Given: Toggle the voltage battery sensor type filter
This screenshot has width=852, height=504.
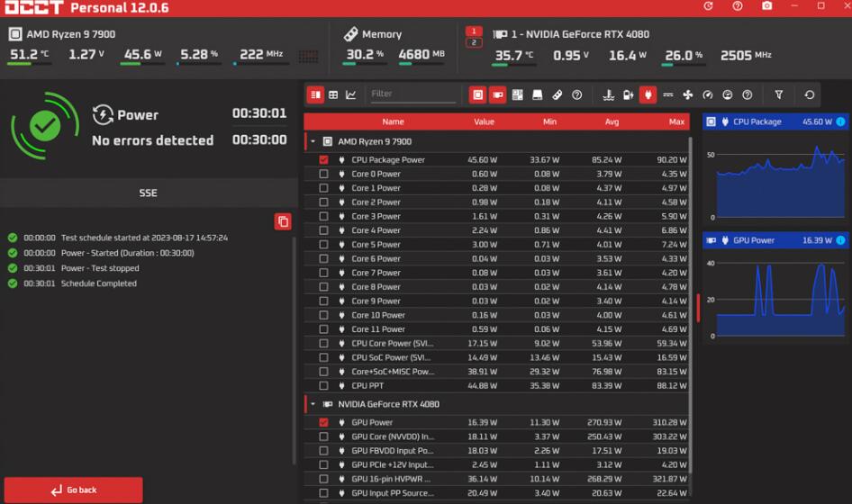Looking at the screenshot, I should pyautogui.click(x=628, y=95).
